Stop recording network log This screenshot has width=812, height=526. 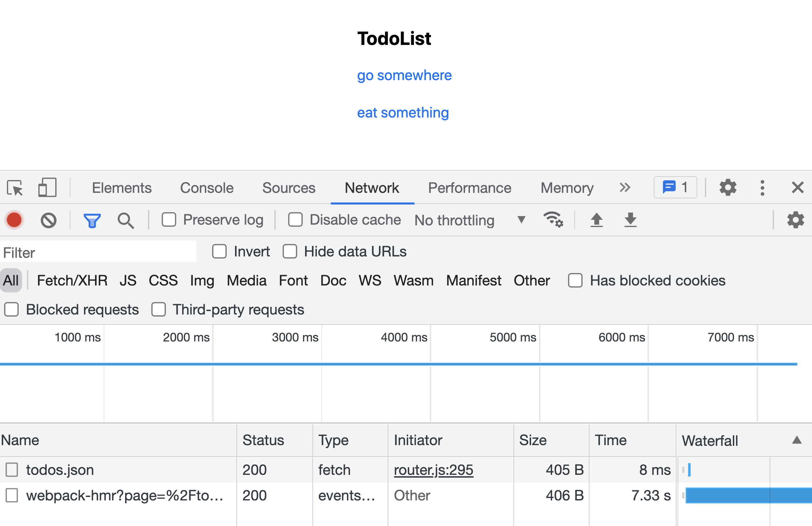(14, 220)
